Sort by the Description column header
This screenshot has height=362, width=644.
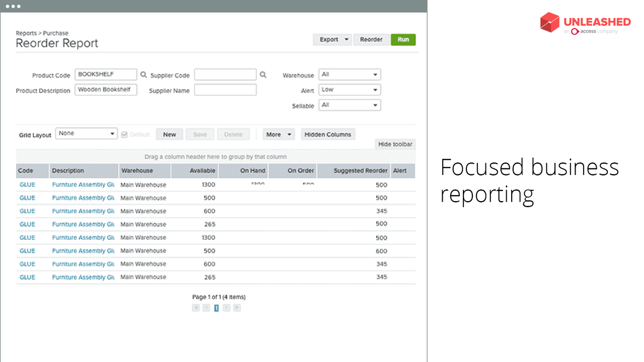click(84, 171)
